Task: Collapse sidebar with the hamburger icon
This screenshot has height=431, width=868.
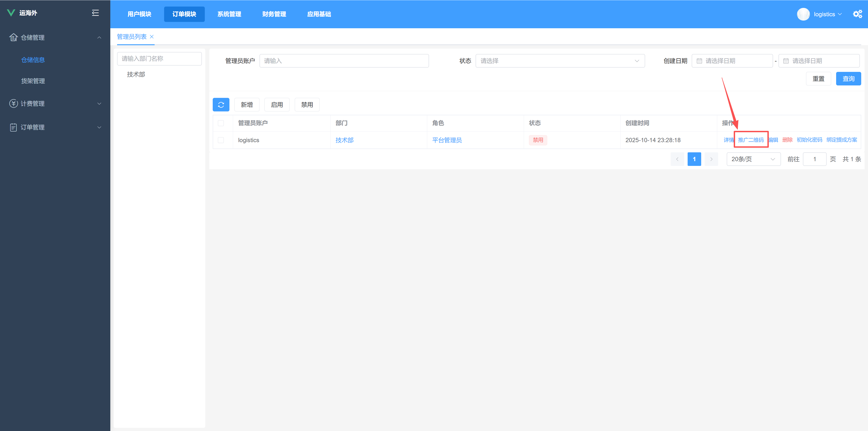Action: click(95, 13)
